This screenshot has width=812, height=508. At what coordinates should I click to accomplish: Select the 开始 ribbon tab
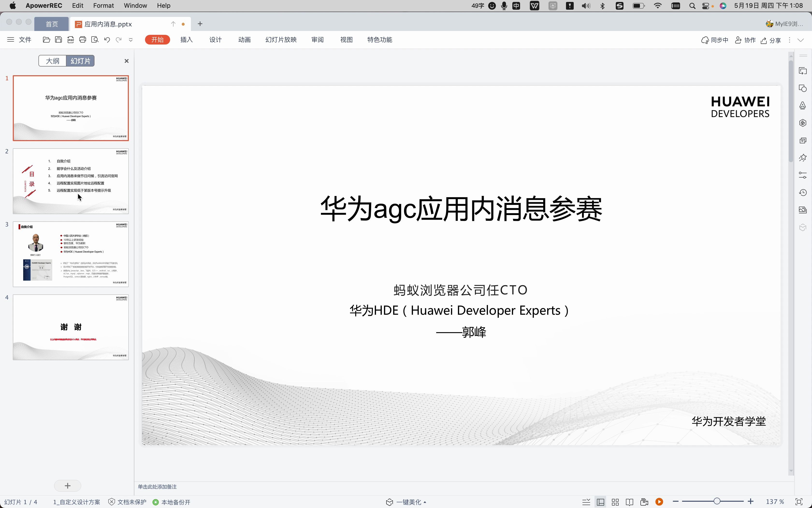pyautogui.click(x=157, y=40)
